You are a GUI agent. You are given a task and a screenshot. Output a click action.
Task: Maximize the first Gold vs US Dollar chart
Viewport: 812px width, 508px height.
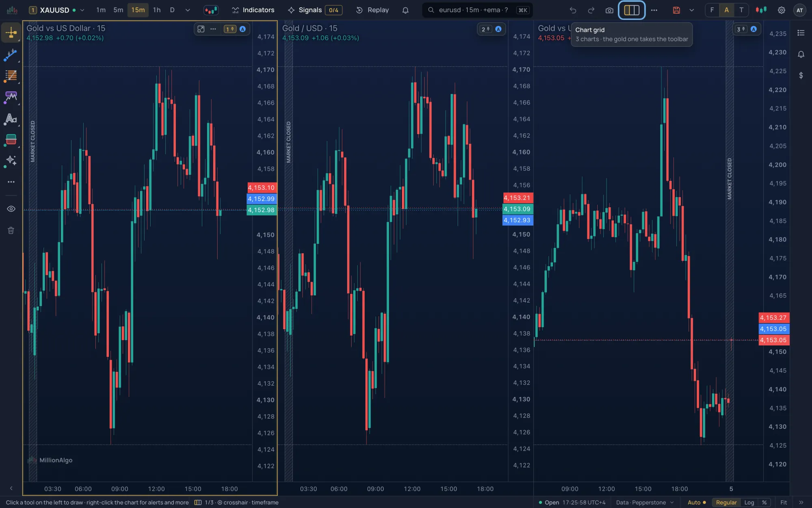201,29
